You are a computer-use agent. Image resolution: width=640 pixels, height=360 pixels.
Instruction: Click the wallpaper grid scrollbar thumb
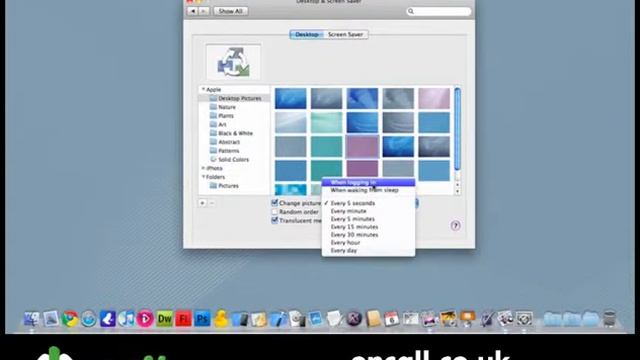point(457,129)
